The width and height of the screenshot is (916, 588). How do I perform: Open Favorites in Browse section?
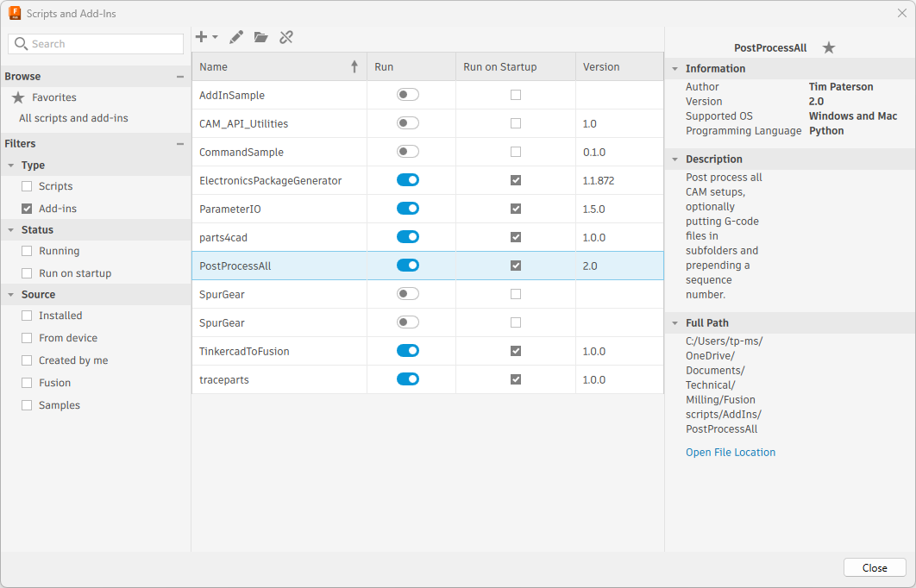click(53, 97)
